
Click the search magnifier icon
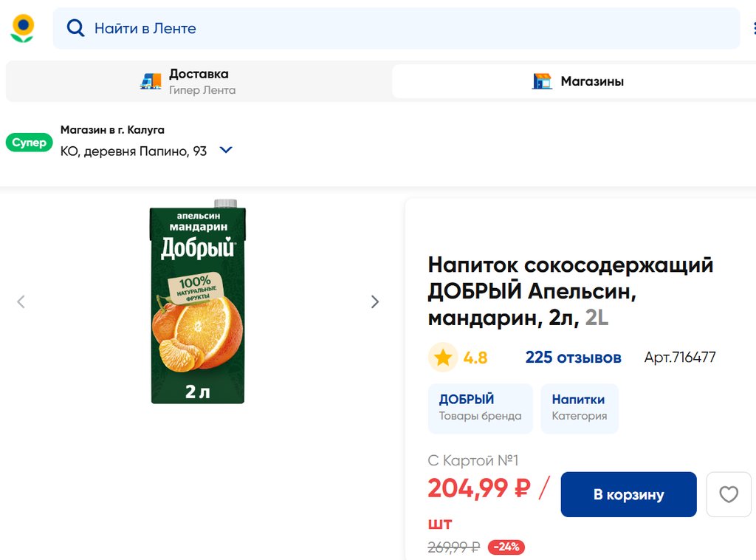click(x=75, y=28)
